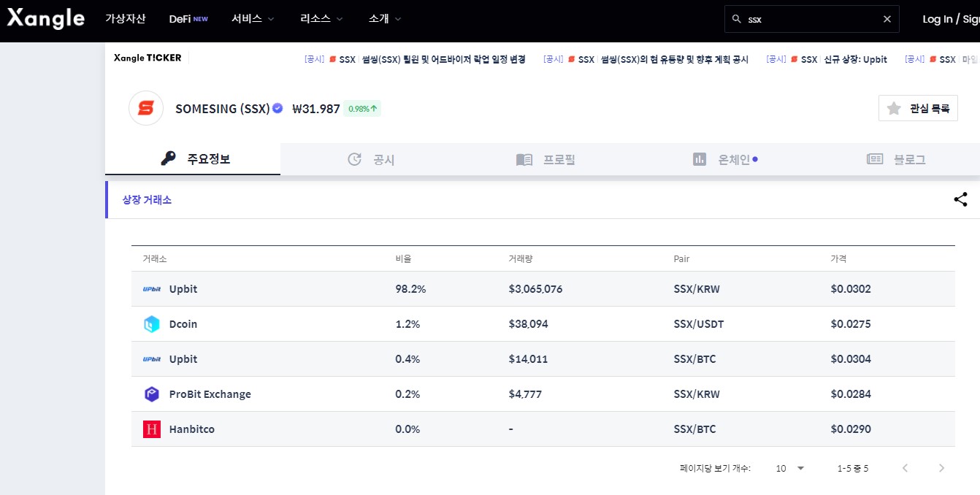
Task: Click the ProBit Exchange name
Action: [210, 394]
